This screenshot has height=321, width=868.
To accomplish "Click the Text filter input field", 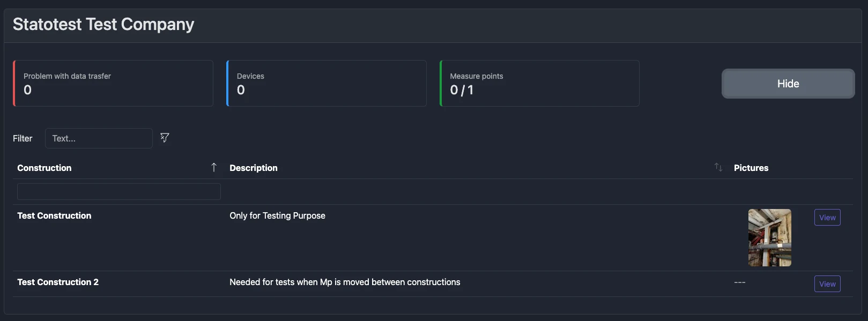I will (x=99, y=138).
